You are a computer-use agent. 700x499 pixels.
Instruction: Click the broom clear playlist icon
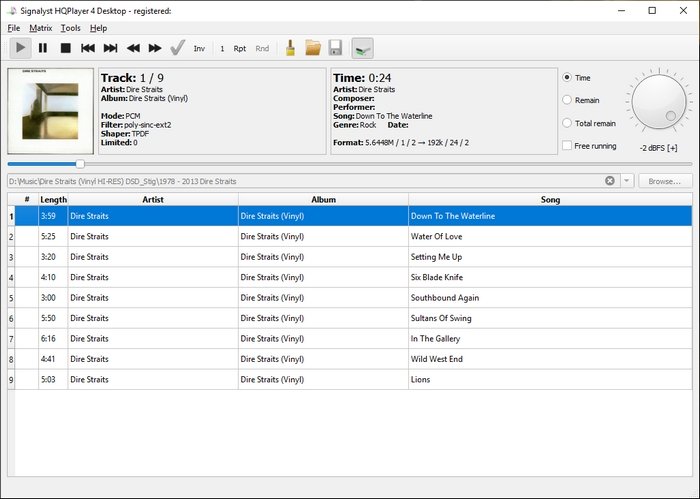pyautogui.click(x=290, y=47)
